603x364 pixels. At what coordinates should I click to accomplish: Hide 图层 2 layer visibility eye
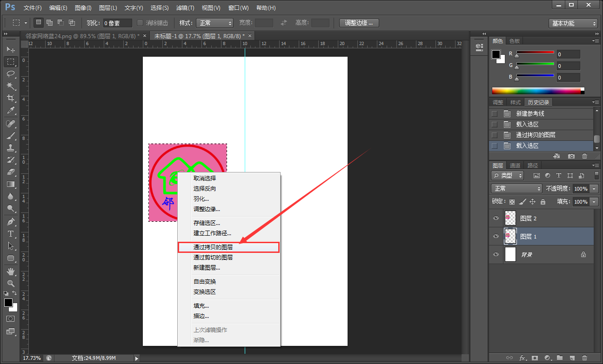pyautogui.click(x=496, y=218)
